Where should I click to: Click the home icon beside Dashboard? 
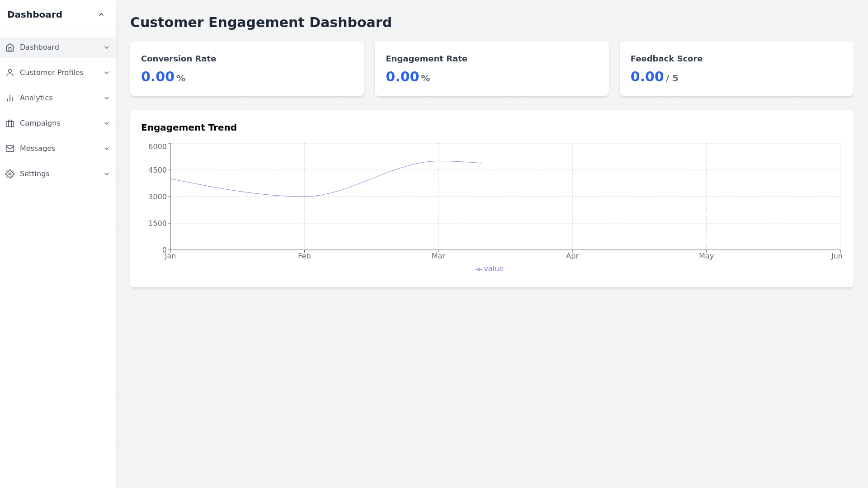(10, 47)
